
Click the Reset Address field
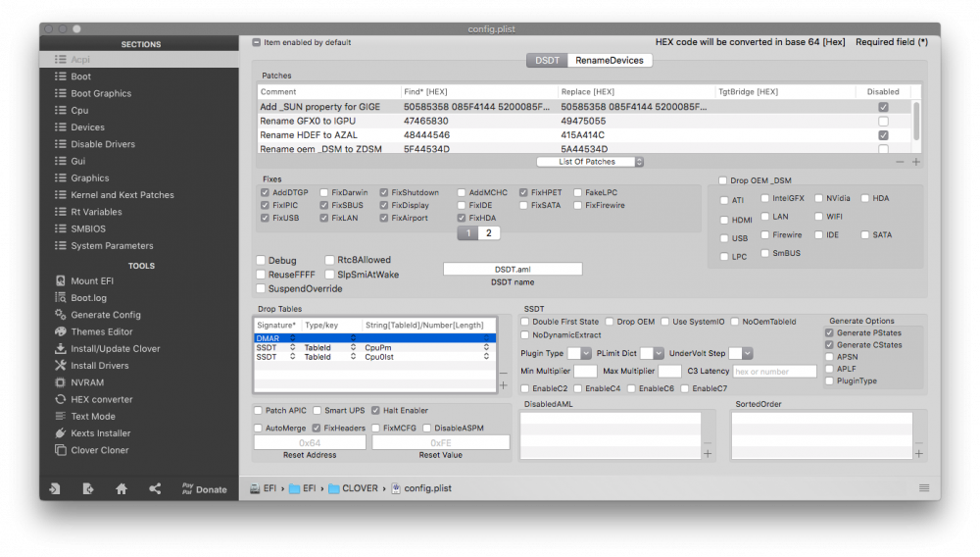coord(310,442)
